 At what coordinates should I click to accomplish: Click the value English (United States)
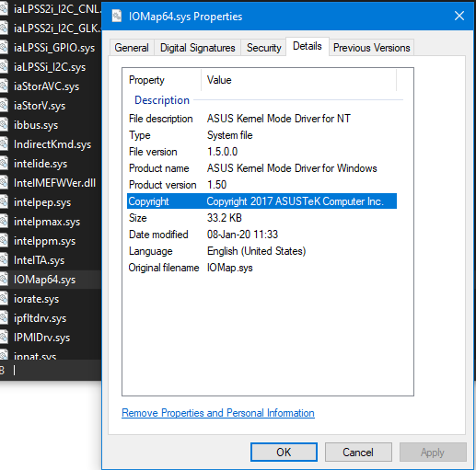(256, 251)
